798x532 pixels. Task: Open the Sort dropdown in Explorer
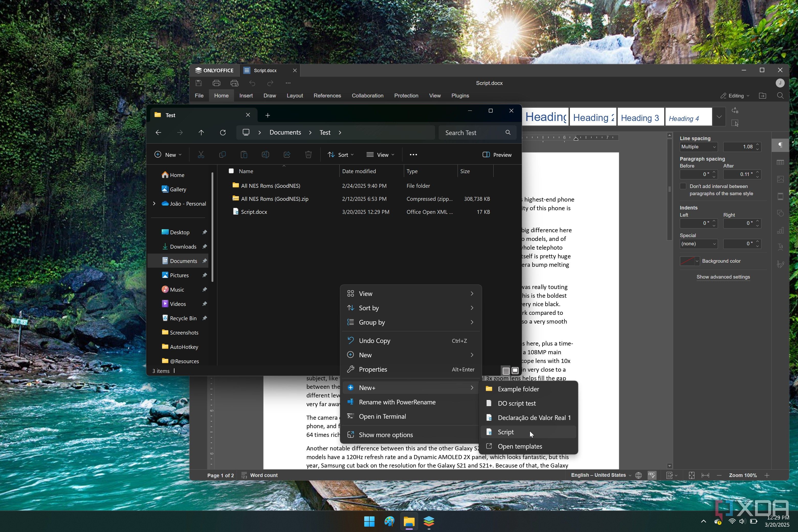coord(341,155)
